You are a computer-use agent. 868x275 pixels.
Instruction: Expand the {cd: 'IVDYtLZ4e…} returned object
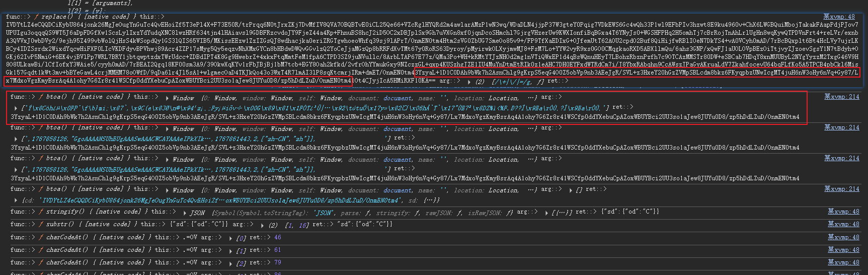tap(17, 200)
